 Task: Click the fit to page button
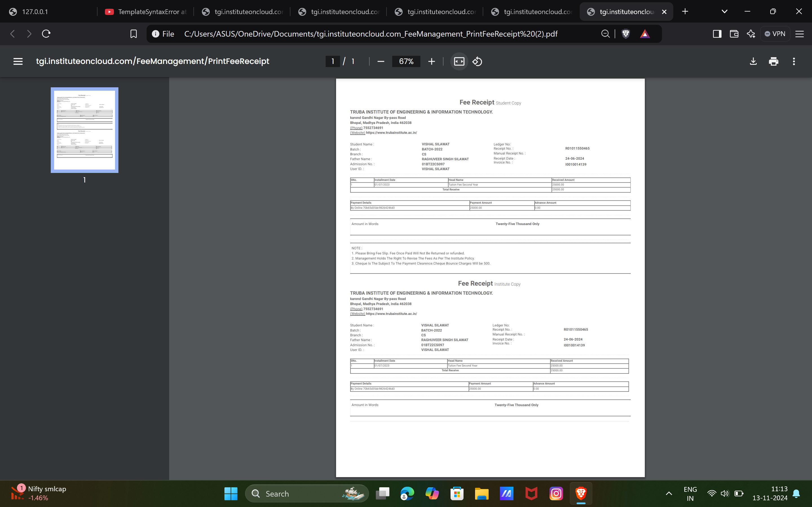(459, 61)
